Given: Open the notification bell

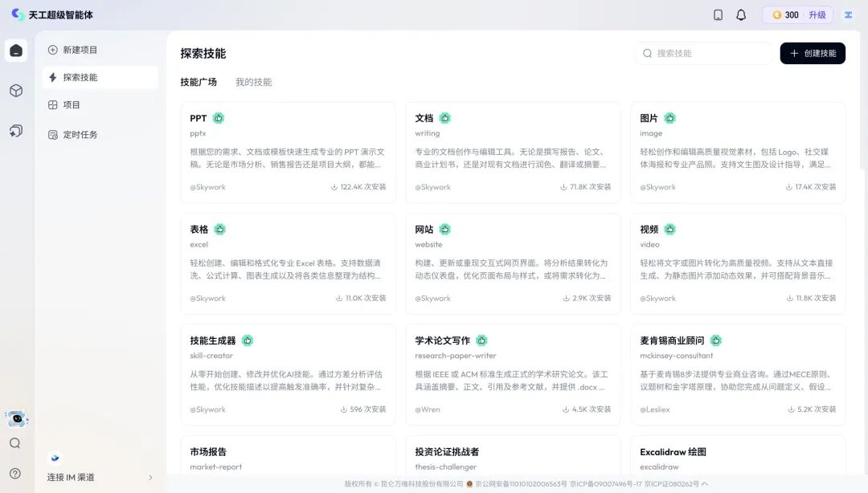Looking at the screenshot, I should click(x=741, y=15).
